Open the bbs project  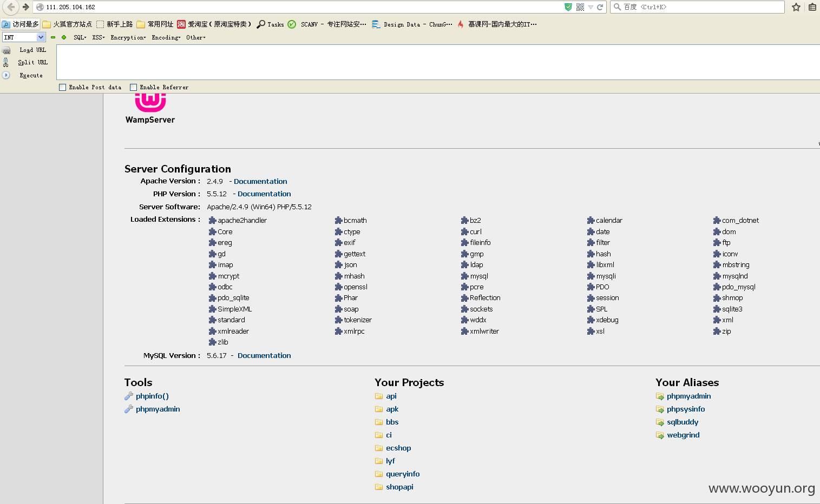coord(392,422)
